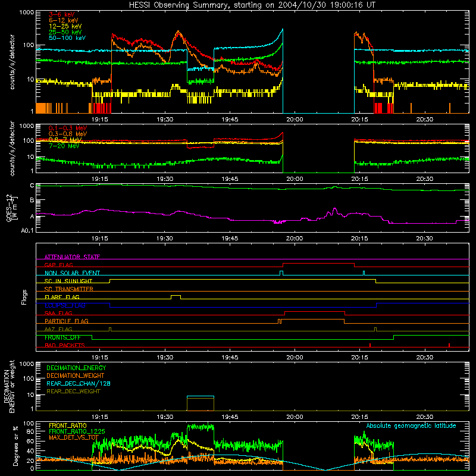
Task: Select the FRONT_RATIO_1225 legend label
Action: click(77, 431)
